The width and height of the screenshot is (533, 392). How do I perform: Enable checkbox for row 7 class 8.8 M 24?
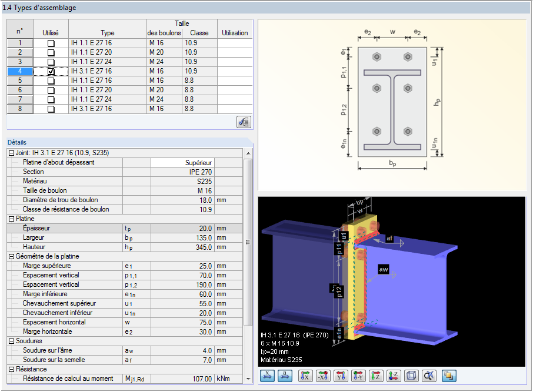51,99
